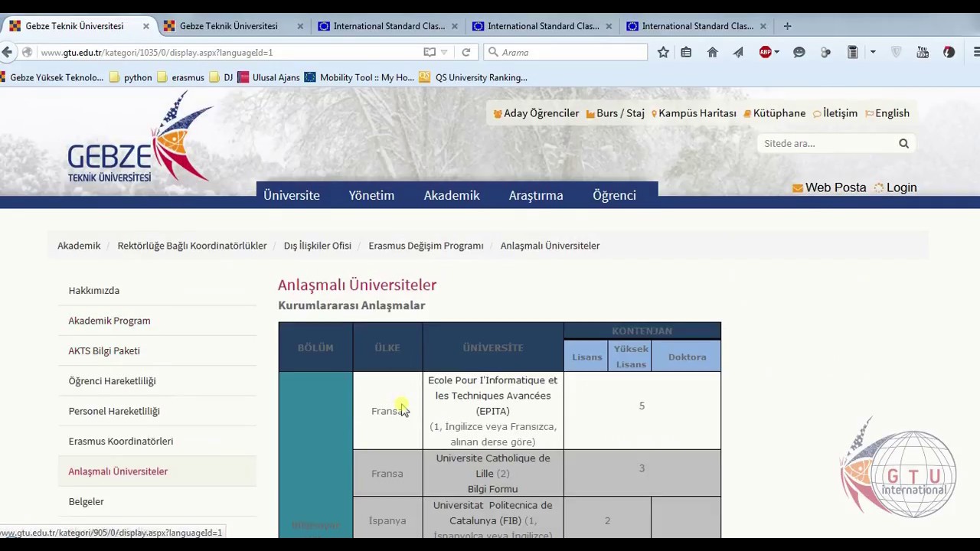This screenshot has height=551, width=980.
Task: Open Kampüs Haritası link
Action: [x=694, y=113]
